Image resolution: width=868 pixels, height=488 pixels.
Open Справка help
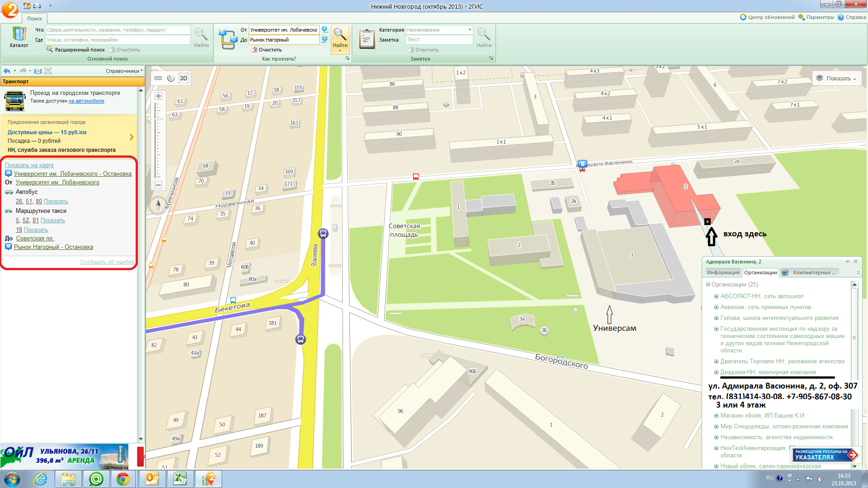[x=852, y=17]
